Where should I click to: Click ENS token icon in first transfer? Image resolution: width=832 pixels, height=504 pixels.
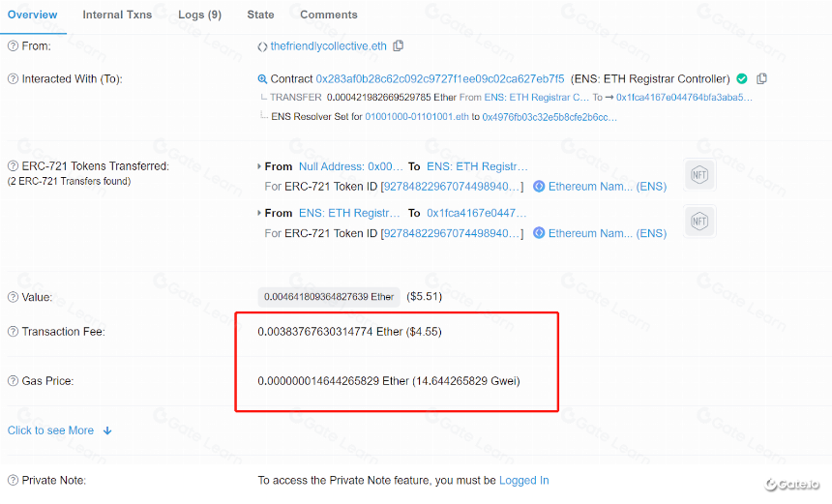pyautogui.click(x=539, y=186)
